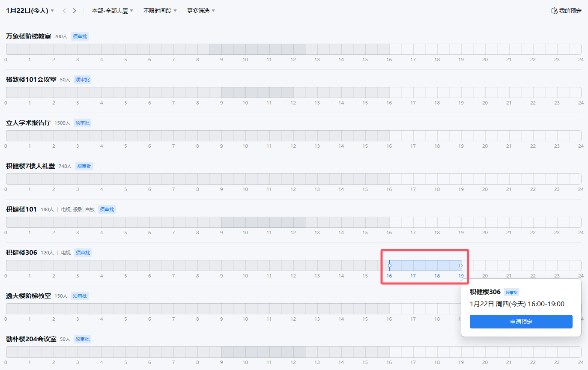Image resolution: width=588 pixels, height=370 pixels.
Task: Go to previous day arrow
Action: click(64, 11)
